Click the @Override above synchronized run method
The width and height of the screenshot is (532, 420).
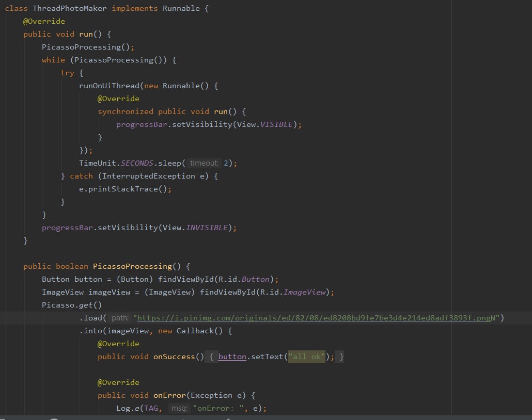point(118,99)
